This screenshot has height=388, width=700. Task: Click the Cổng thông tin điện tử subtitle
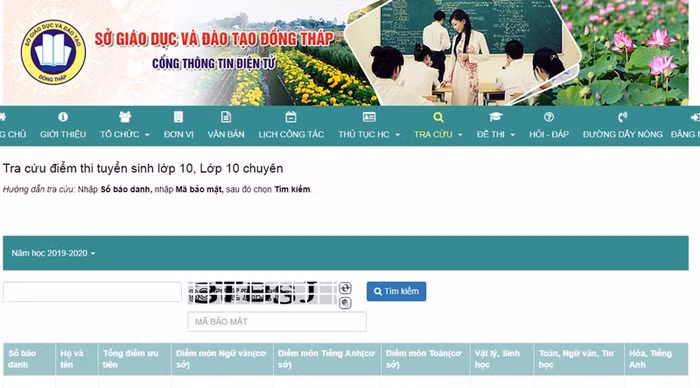[213, 63]
